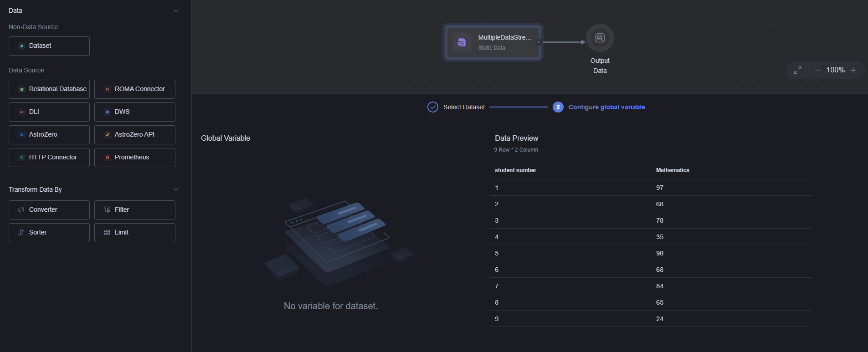Collapse the Data section chevron
Image resolution: width=868 pixels, height=352 pixels.
(176, 10)
